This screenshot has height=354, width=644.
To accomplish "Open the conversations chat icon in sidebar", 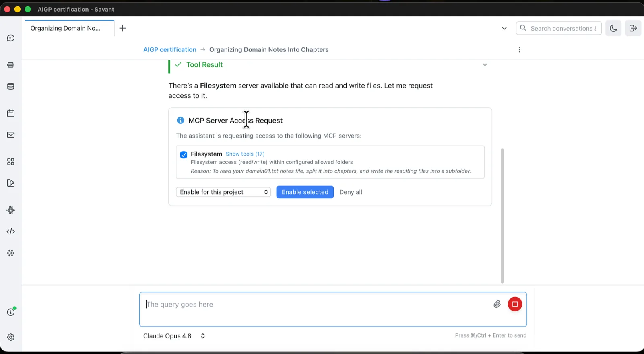I will coord(11,38).
